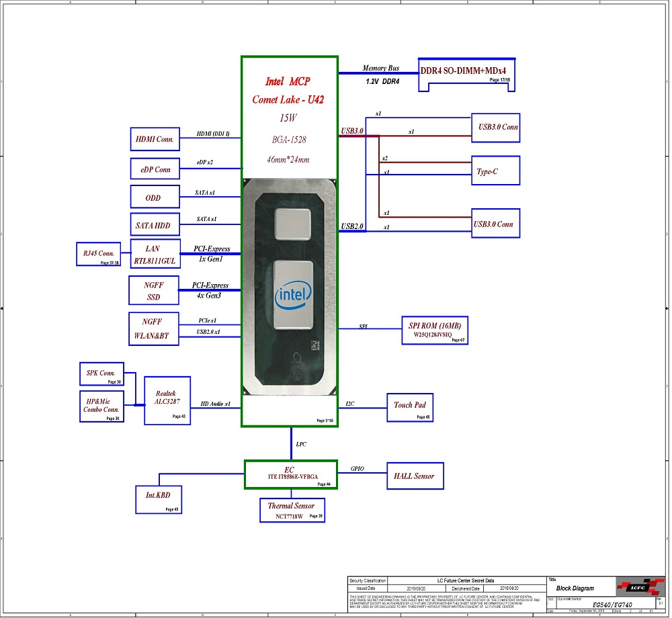Screen dimensions: 672x618
Task: Select the HDMI Conn. block
Action: click(155, 139)
